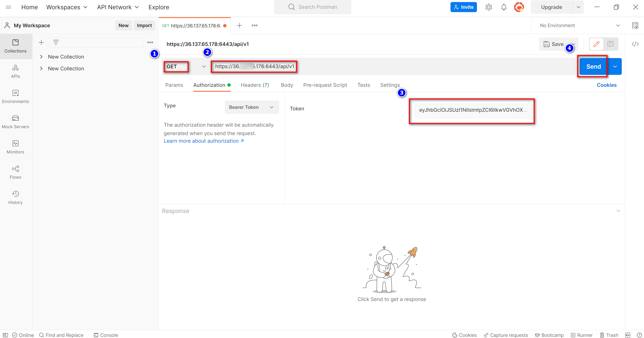Open the help icon in status bar
This screenshot has width=644, height=338.
(639, 335)
